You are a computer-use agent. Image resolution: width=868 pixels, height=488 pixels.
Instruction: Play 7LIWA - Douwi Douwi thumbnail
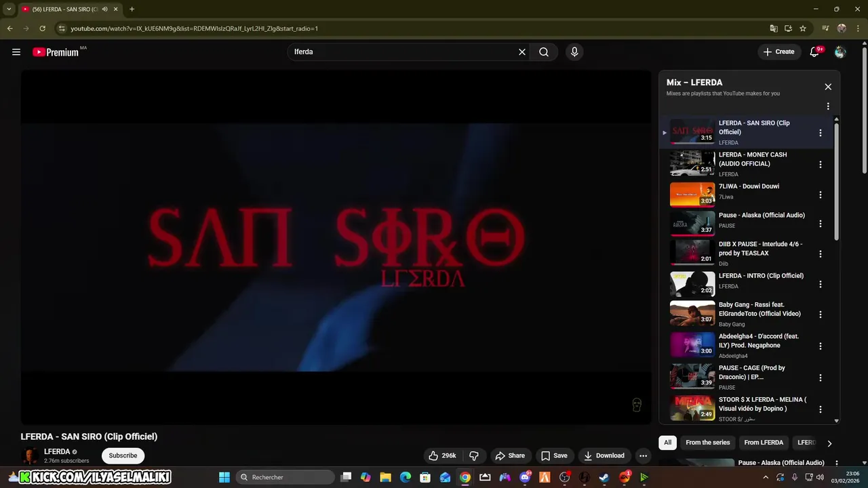coord(692,195)
